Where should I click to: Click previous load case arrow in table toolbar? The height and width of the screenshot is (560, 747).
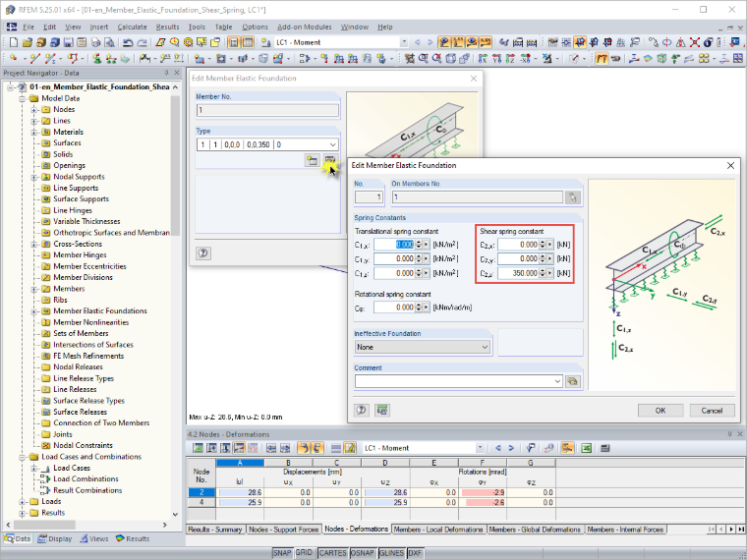click(498, 448)
